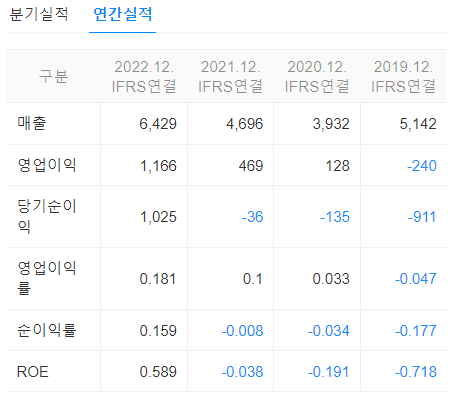Click the 2022.12. IFRS연결 column header
Screen dimensions: 470x403
(144, 76)
